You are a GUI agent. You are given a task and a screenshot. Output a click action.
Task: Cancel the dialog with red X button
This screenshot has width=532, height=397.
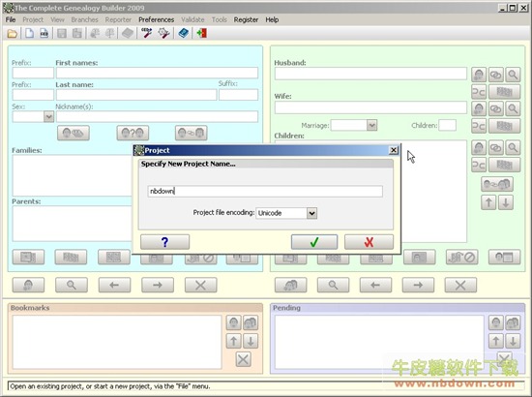[369, 242]
